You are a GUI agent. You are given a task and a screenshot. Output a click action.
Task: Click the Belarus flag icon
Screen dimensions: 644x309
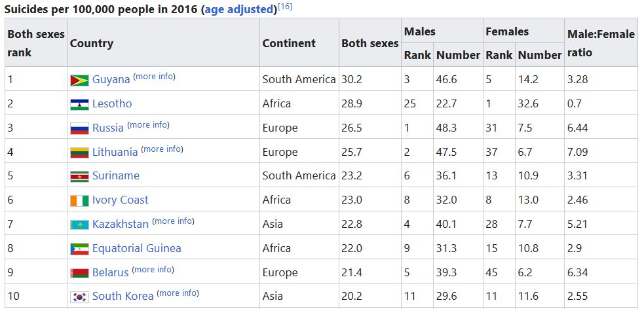click(x=79, y=273)
